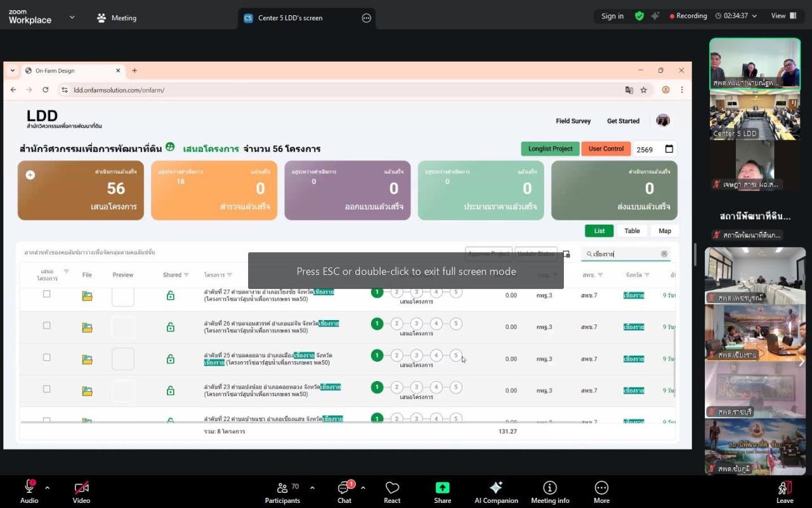Open the filter menu on สพข. column
This screenshot has width=812, height=508.
coord(600,275)
